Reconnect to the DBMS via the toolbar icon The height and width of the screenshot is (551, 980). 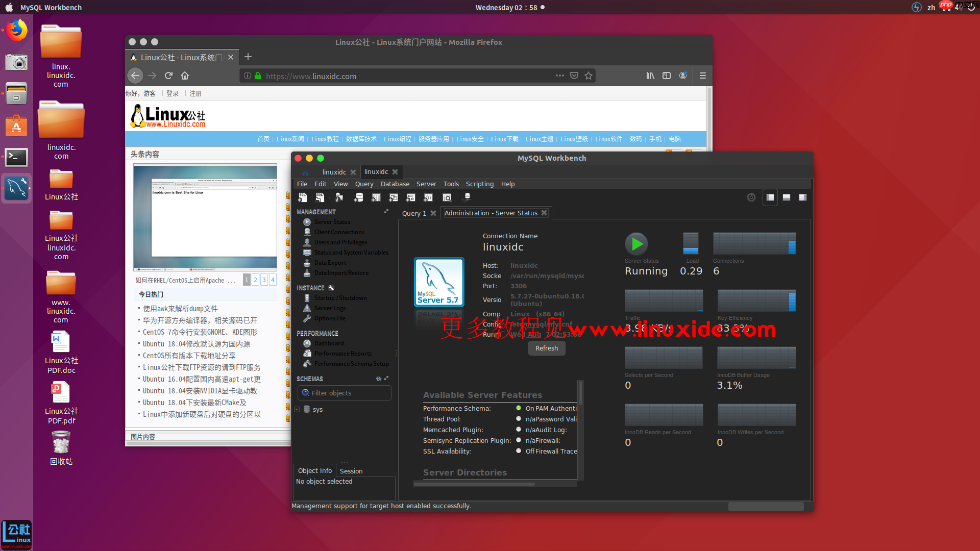[466, 197]
